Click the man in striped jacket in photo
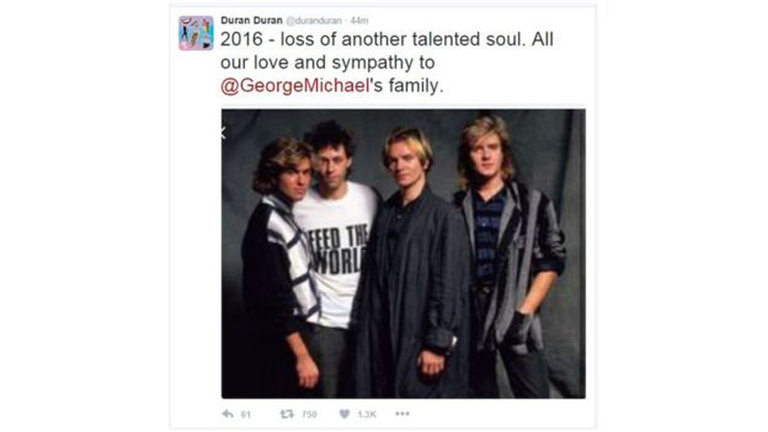768x432 pixels. coord(509,255)
